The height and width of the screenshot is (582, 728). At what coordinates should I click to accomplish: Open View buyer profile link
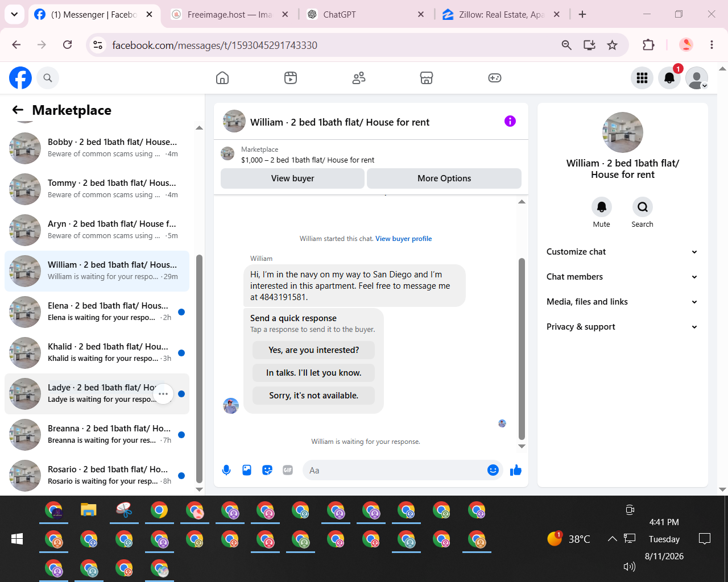[x=403, y=239]
